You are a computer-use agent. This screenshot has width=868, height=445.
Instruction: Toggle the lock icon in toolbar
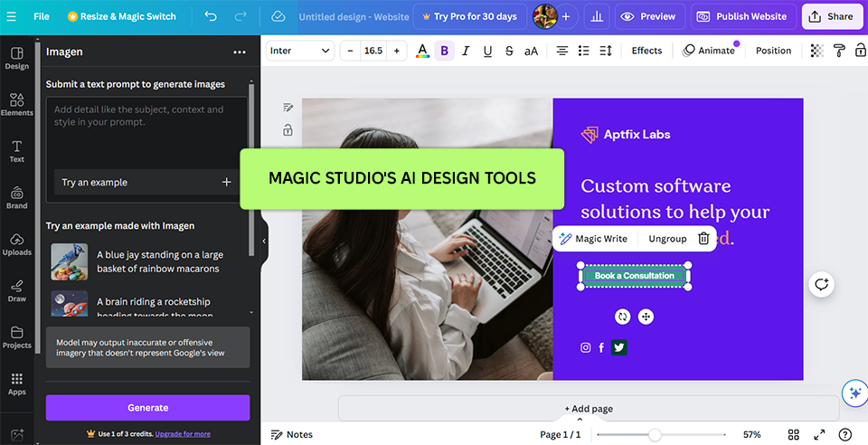860,51
